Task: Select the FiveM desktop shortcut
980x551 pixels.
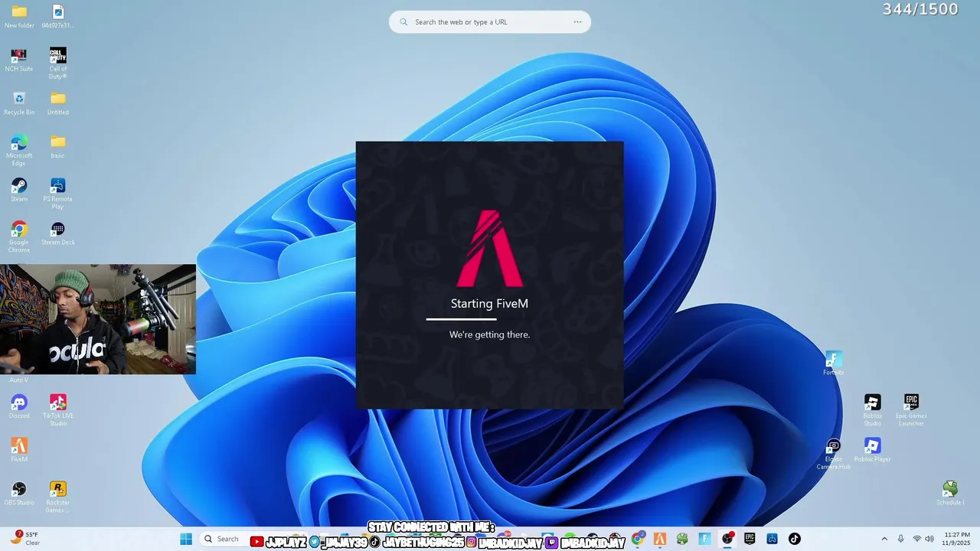Action: pyautogui.click(x=19, y=450)
